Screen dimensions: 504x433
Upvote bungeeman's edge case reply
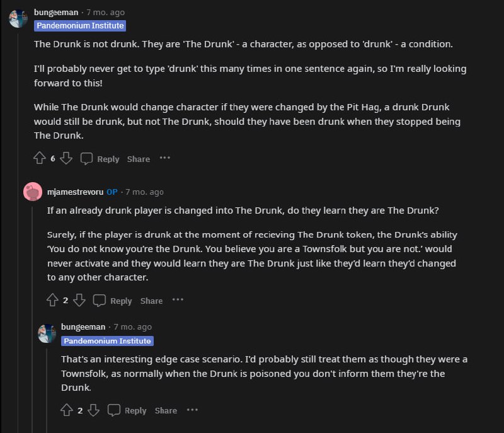tap(66, 410)
